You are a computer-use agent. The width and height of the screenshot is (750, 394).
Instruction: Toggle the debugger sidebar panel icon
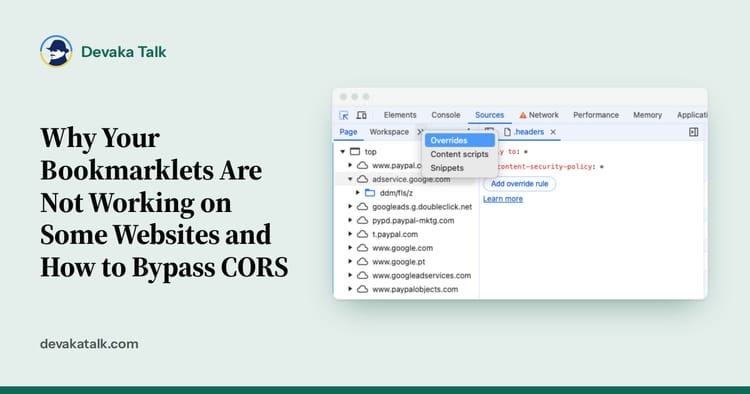(694, 132)
